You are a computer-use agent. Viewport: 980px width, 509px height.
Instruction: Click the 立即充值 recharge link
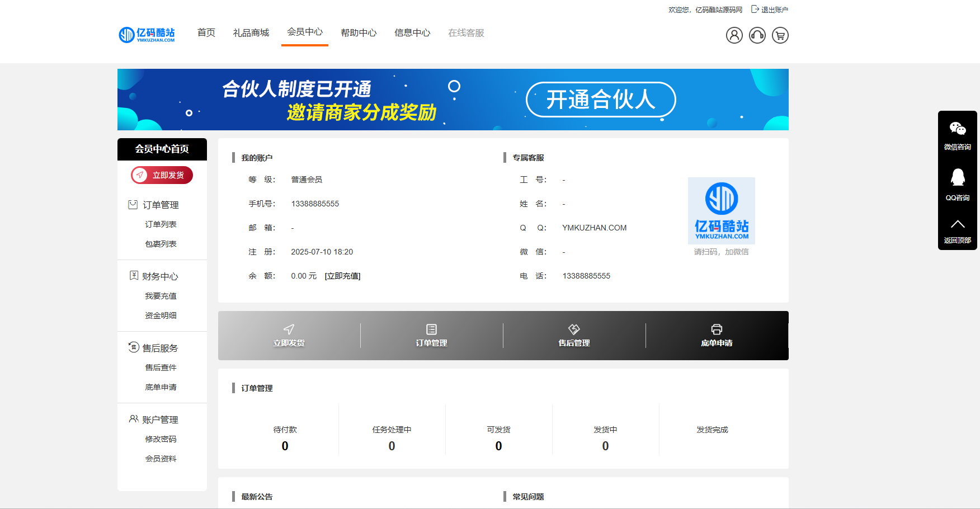point(343,276)
